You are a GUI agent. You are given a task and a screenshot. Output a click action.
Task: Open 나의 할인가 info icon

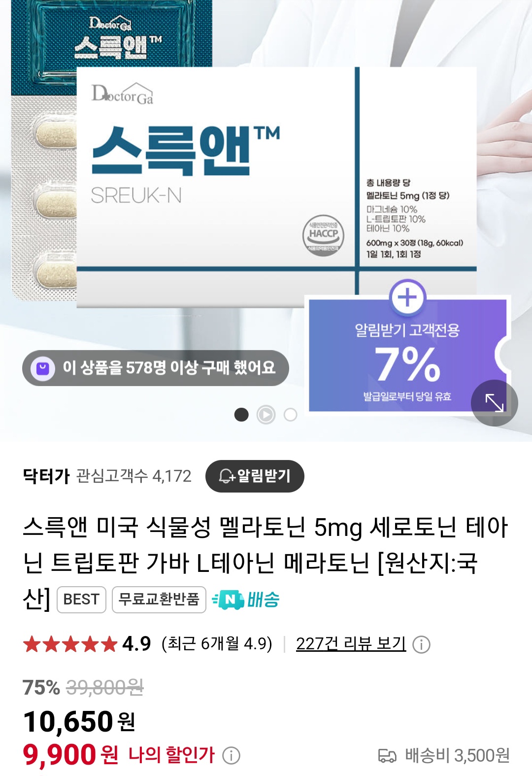tap(231, 755)
